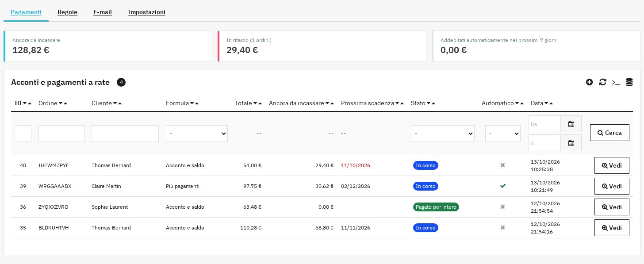Sort Automatico column with the down arrow
Viewport: 644px width, 264px height.
[x=517, y=103]
